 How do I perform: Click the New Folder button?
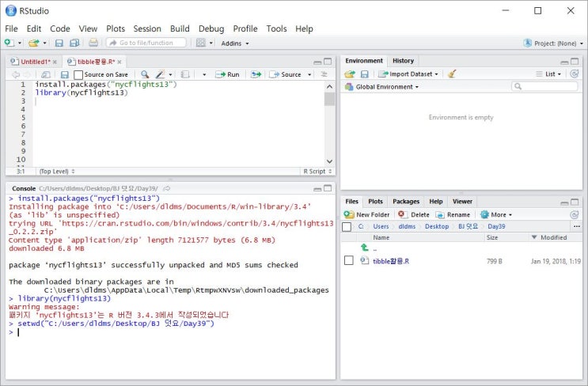[x=367, y=214]
